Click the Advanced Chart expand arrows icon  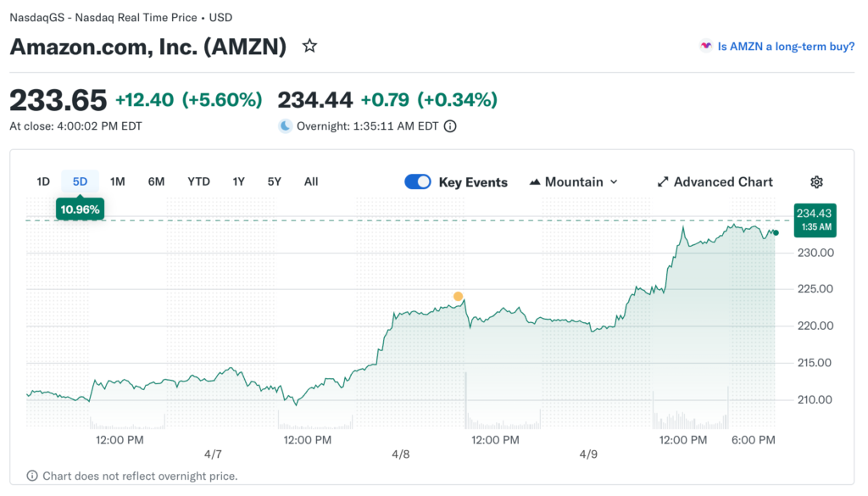pos(663,182)
